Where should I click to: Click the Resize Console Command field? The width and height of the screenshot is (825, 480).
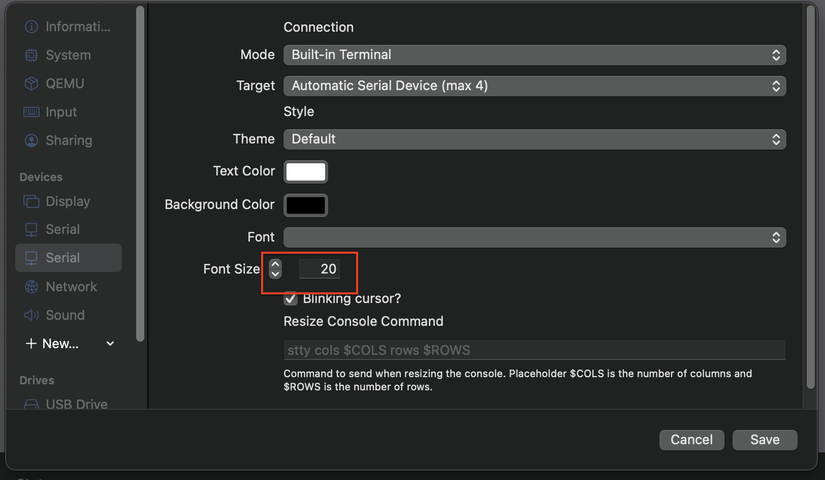pyautogui.click(x=534, y=351)
